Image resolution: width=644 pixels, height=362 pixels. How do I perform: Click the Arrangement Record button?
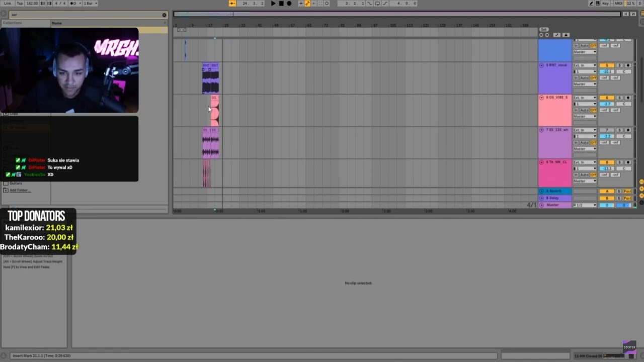(289, 4)
